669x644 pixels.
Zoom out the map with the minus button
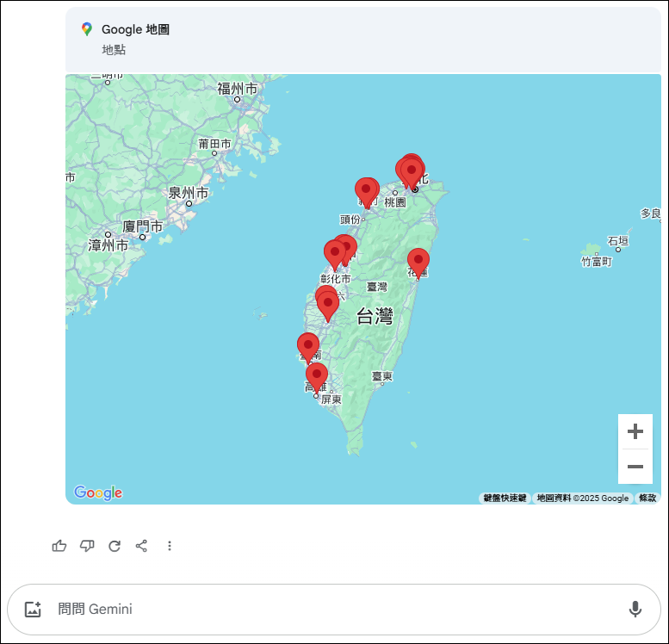[x=635, y=467]
